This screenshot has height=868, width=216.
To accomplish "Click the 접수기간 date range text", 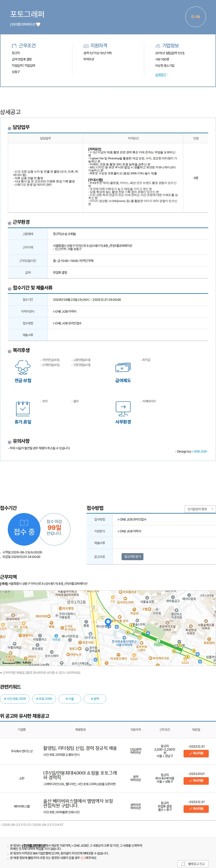I will pyautogui.click(x=87, y=300).
